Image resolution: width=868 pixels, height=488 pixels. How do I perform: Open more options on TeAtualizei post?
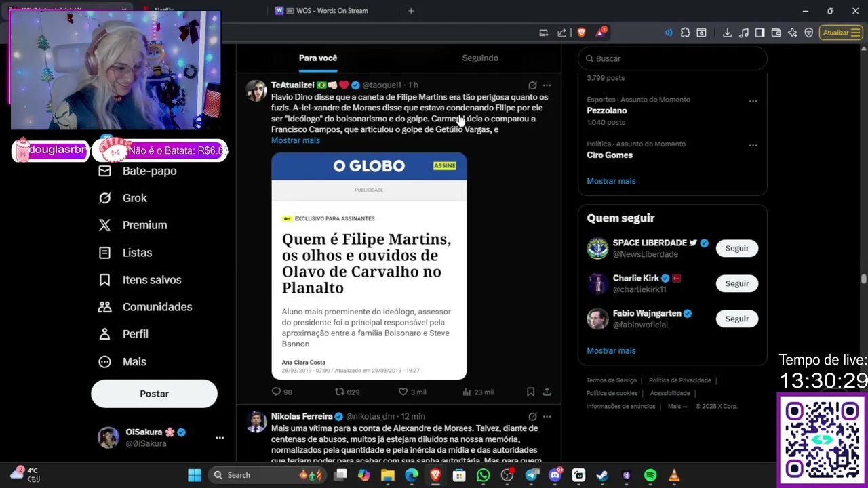tap(547, 85)
